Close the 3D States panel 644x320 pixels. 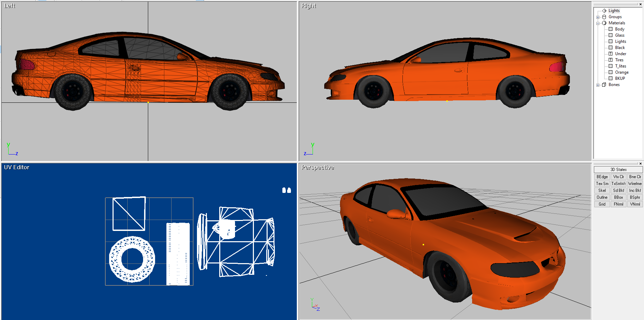(640, 164)
